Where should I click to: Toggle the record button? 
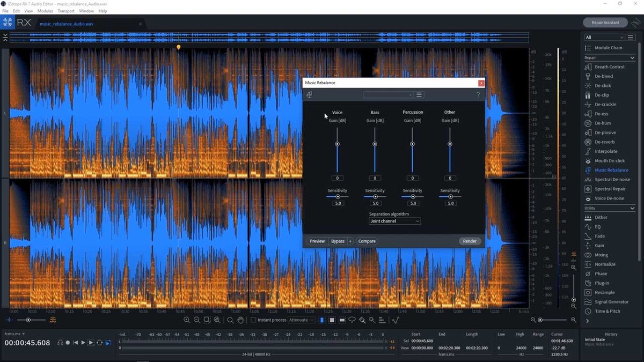pyautogui.click(x=68, y=343)
